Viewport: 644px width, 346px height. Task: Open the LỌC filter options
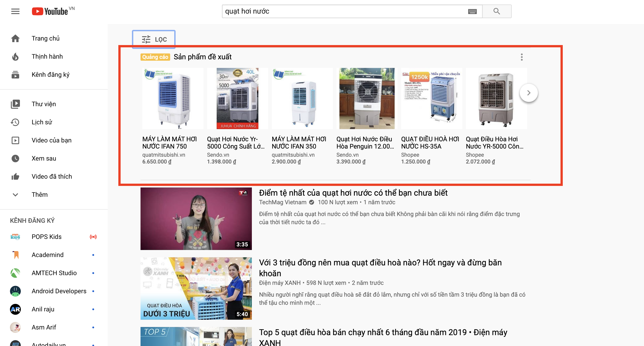point(154,39)
